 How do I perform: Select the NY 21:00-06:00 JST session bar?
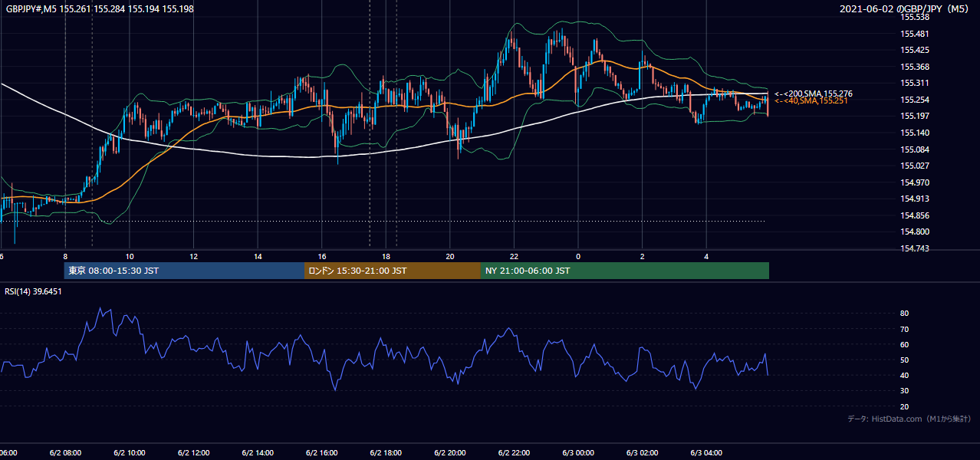coord(625,271)
